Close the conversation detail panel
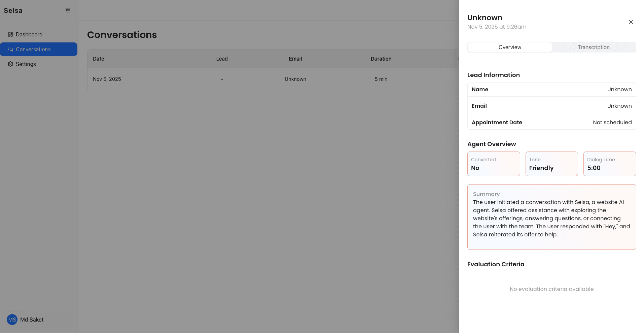 tap(631, 22)
